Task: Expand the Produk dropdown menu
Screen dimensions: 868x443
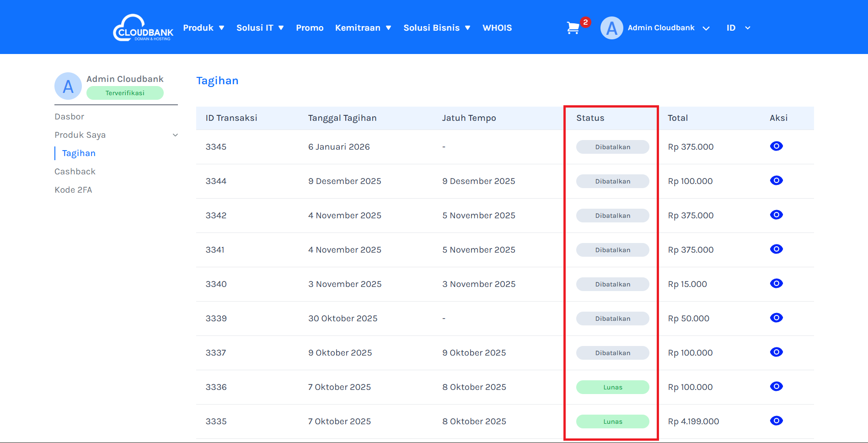Action: (204, 28)
